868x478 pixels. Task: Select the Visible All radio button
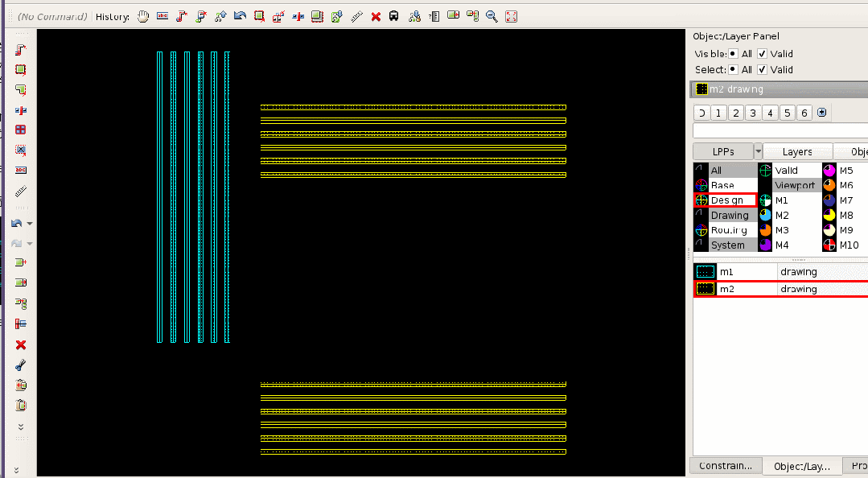(732, 54)
